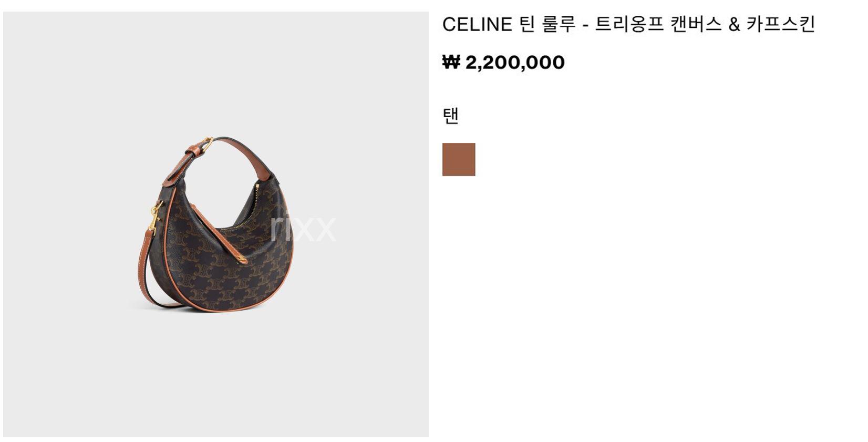Click the 틴 룰루 words in title
Viewport: 868px width, 442px height.
tap(547, 24)
